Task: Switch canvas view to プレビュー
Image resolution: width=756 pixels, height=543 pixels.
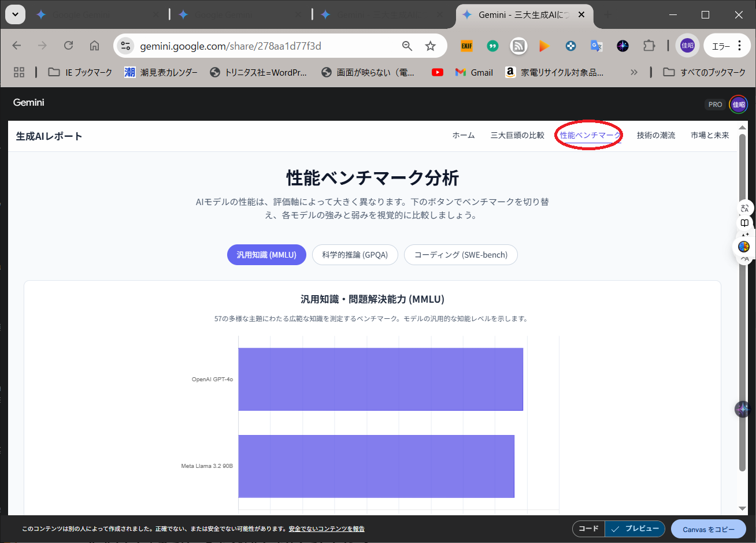Action: tap(635, 529)
